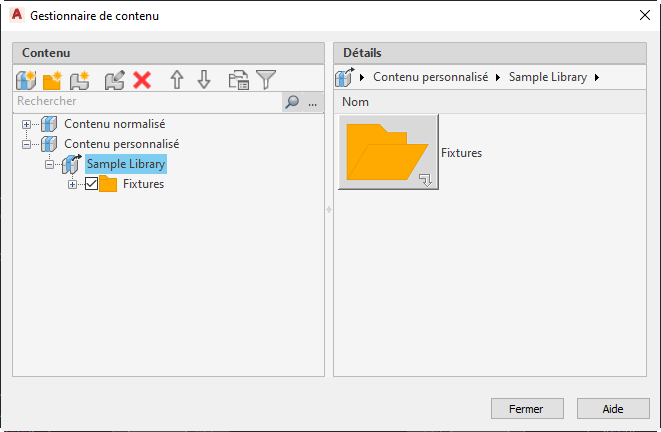Open the Fixtures folder thumbnail
Viewport: 661px width, 432px height.
click(x=388, y=153)
